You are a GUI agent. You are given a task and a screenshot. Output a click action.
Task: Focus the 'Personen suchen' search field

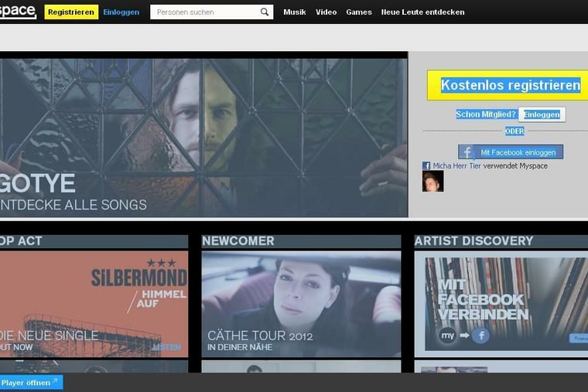[204, 12]
